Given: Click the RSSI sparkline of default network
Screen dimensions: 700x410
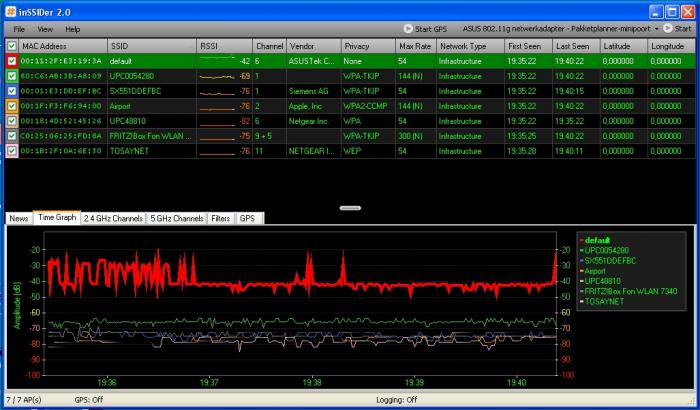Looking at the screenshot, I should coord(217,58).
